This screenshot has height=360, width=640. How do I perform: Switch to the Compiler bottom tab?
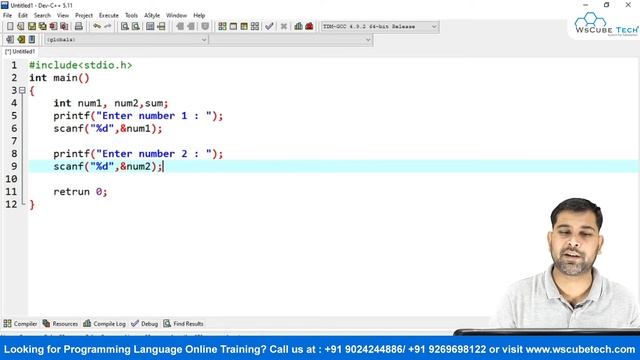[x=20, y=324]
